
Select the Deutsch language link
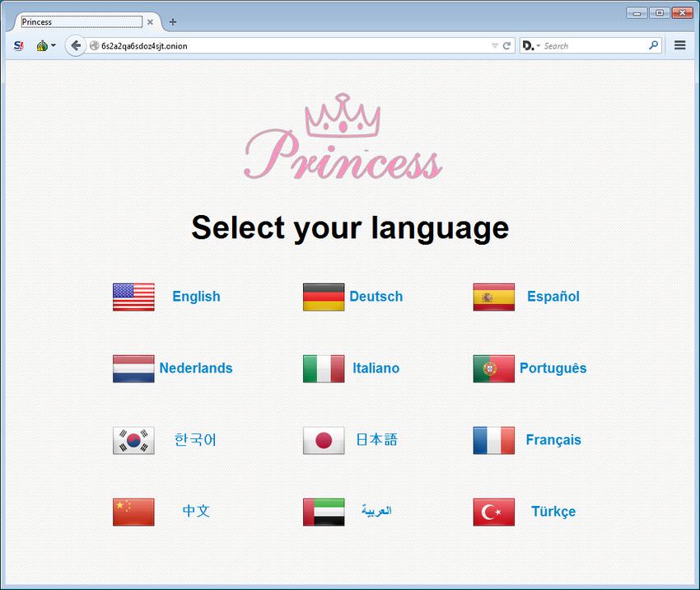[x=376, y=297]
